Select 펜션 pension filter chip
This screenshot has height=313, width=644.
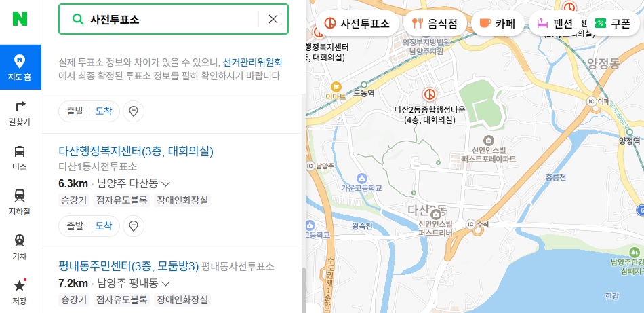click(555, 24)
